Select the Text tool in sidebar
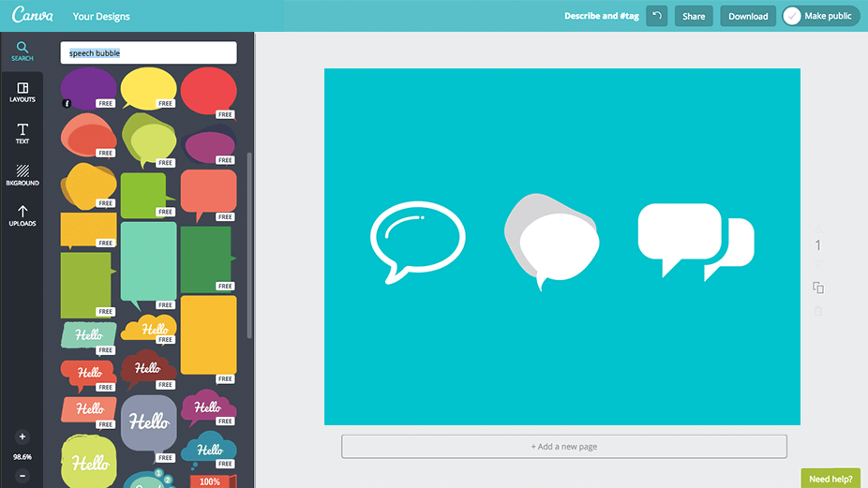The width and height of the screenshot is (868, 488). pyautogui.click(x=22, y=134)
